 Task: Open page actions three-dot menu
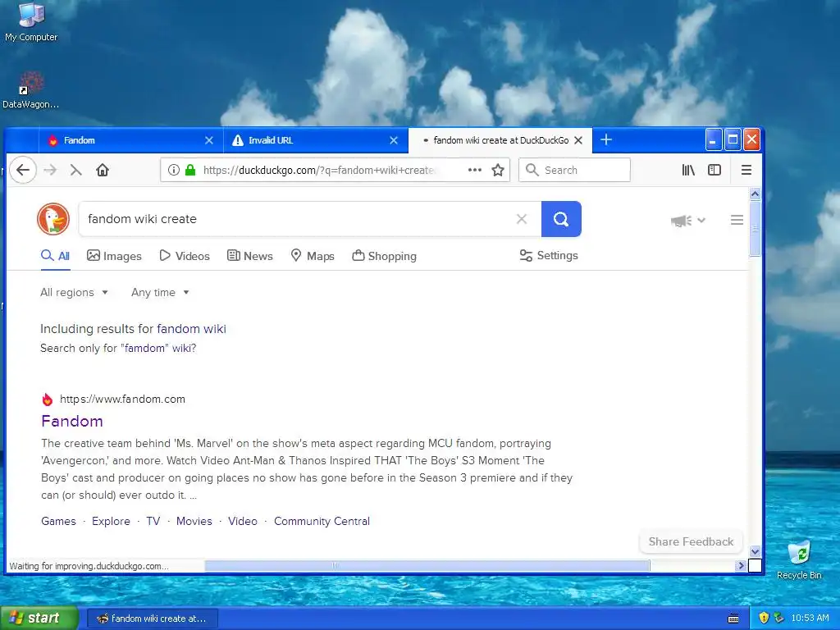475,171
